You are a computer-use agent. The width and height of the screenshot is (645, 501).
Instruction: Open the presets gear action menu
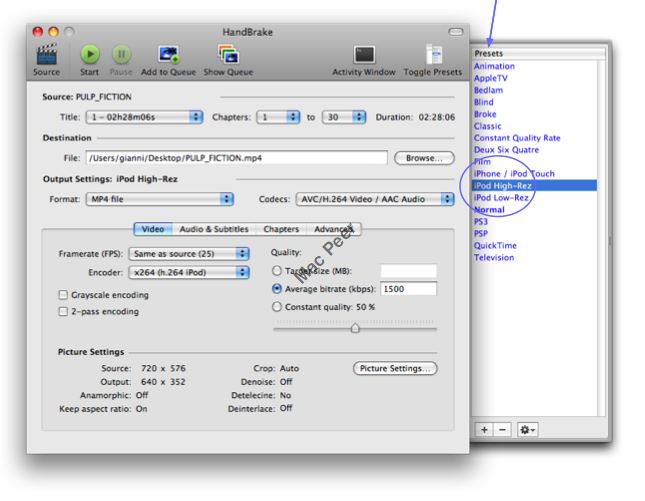[527, 429]
